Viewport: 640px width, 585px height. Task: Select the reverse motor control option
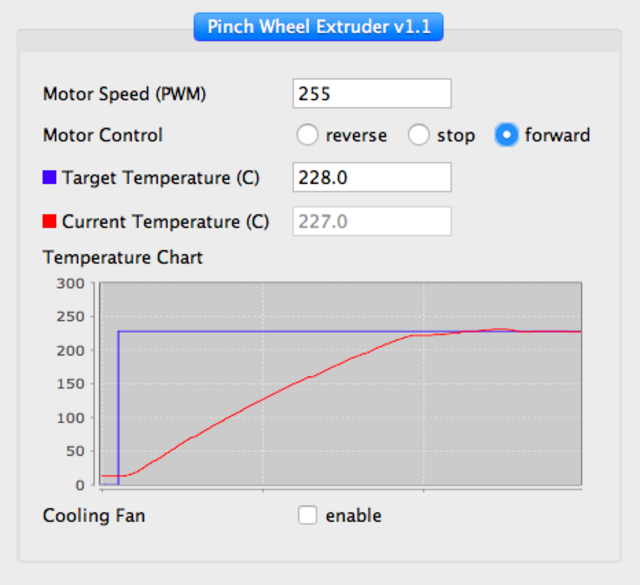click(307, 135)
